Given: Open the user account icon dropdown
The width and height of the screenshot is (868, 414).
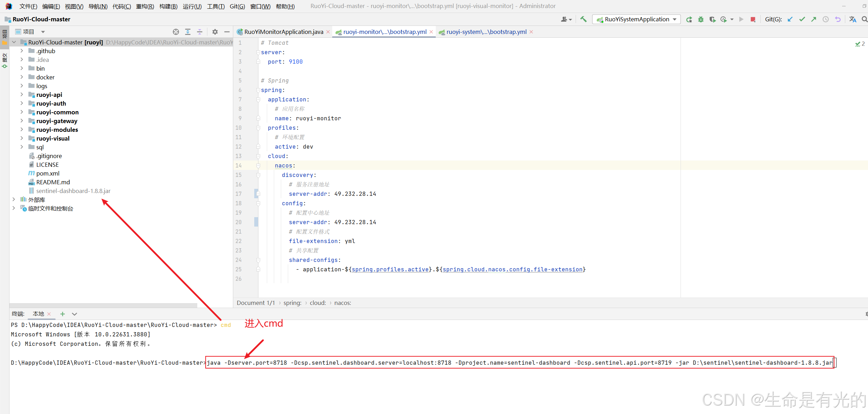Looking at the screenshot, I should (566, 19).
